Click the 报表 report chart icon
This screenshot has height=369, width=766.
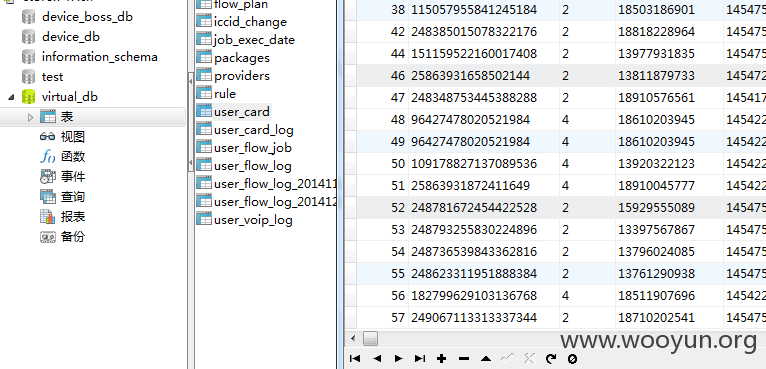click(47, 217)
